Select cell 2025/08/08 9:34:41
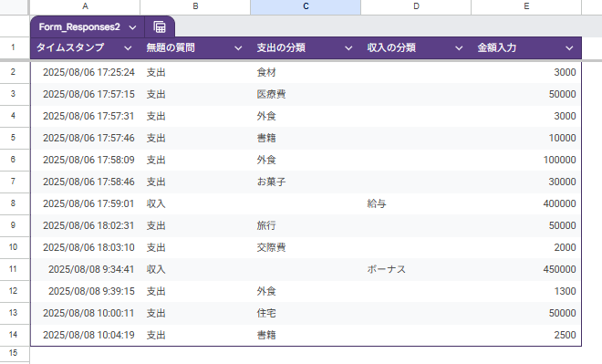602x364 pixels. pyautogui.click(x=85, y=269)
